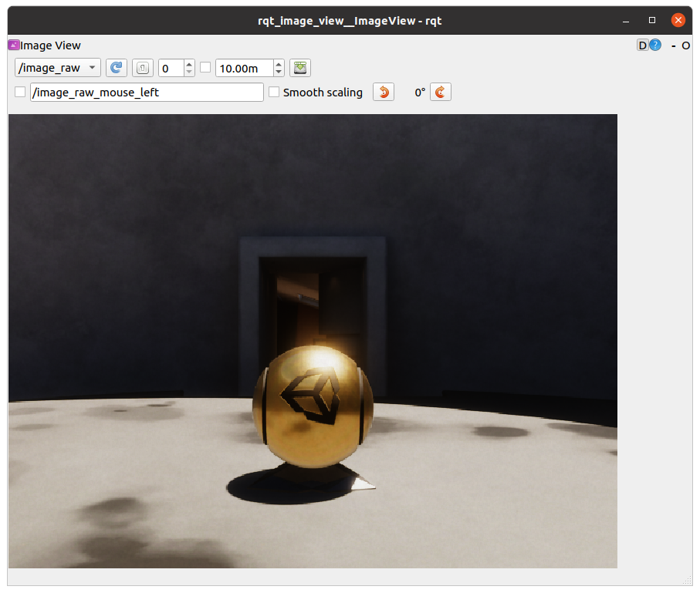Refresh the image topics list
The image size is (700, 593).
[x=117, y=68]
